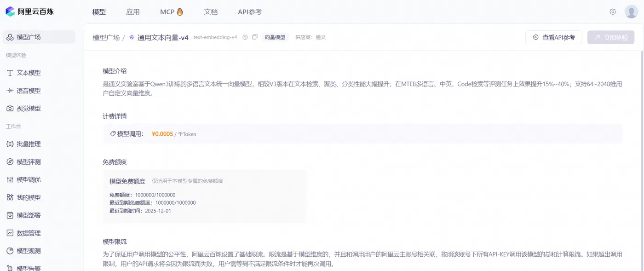Click the 文本模型 'T' icon
This screenshot has width=644, height=271.
coord(10,73)
